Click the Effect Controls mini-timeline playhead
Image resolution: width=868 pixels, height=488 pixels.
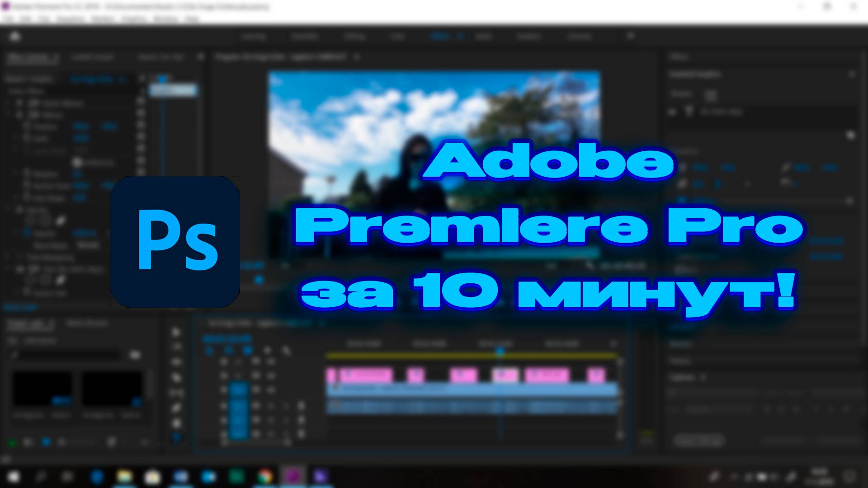[x=162, y=80]
